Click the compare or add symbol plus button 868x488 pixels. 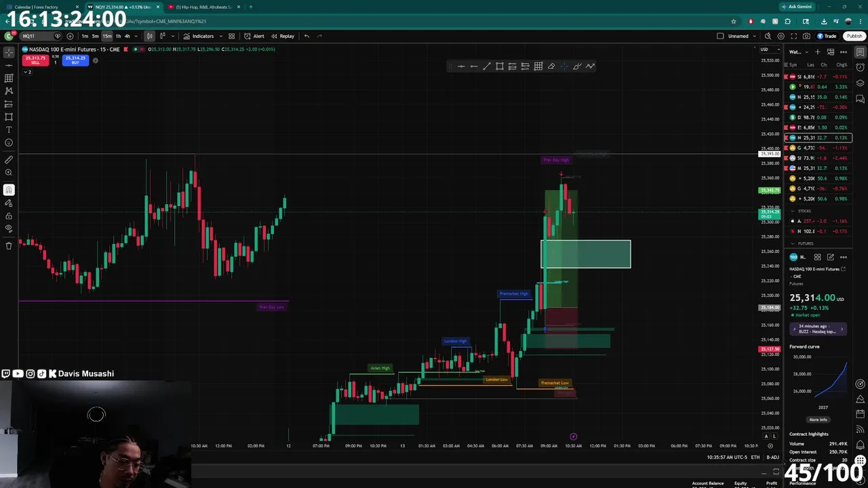pos(70,36)
